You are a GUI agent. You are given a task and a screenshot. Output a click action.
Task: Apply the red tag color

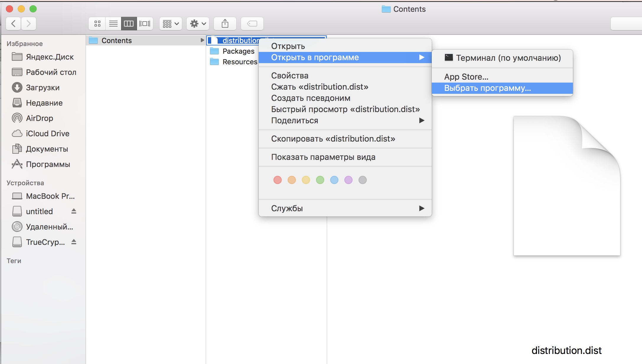(x=278, y=180)
